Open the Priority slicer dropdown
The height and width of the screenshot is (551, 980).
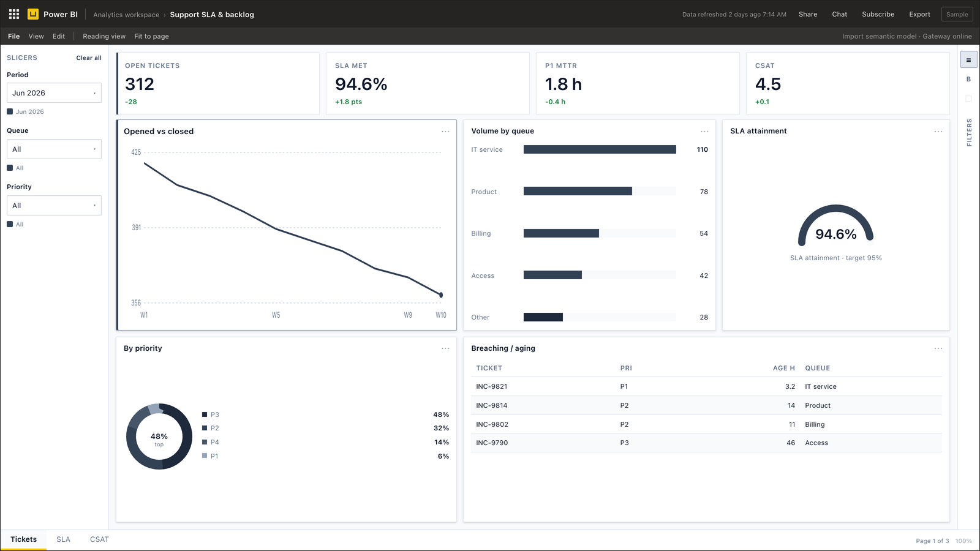(54, 206)
